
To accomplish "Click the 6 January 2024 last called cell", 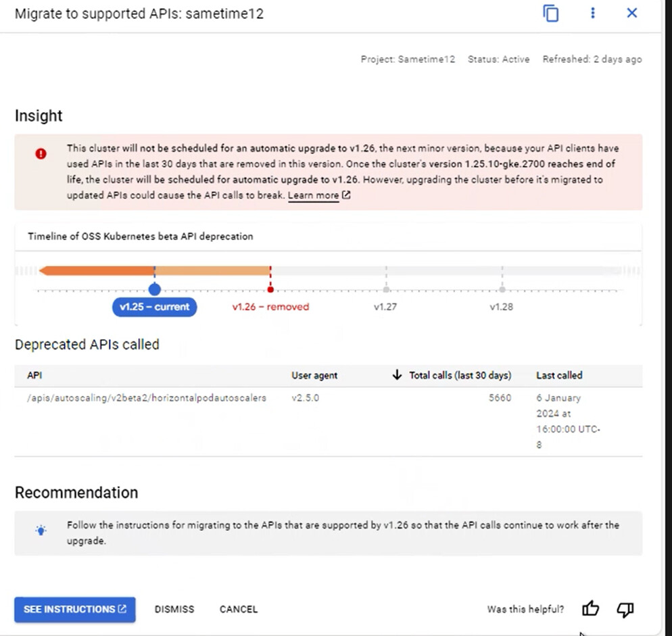I will tap(568, 421).
